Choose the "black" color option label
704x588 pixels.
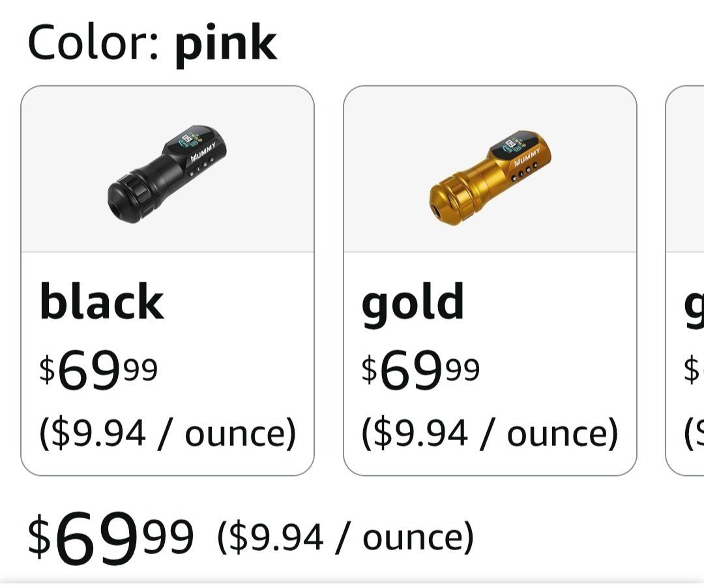102,302
